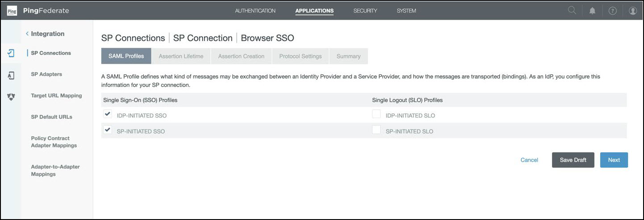
Task: Open the help question mark icon
Action: [612, 11]
